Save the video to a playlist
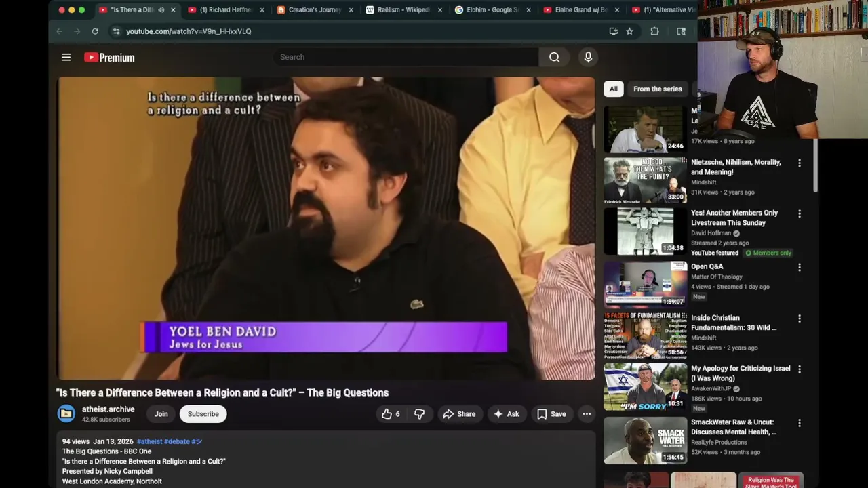This screenshot has height=488, width=868. [x=551, y=414]
